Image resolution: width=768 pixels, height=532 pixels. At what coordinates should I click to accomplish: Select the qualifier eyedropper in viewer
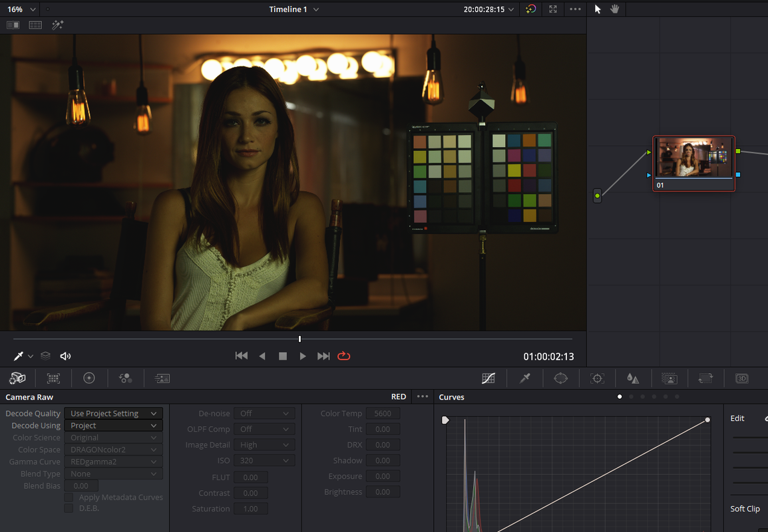click(x=19, y=356)
